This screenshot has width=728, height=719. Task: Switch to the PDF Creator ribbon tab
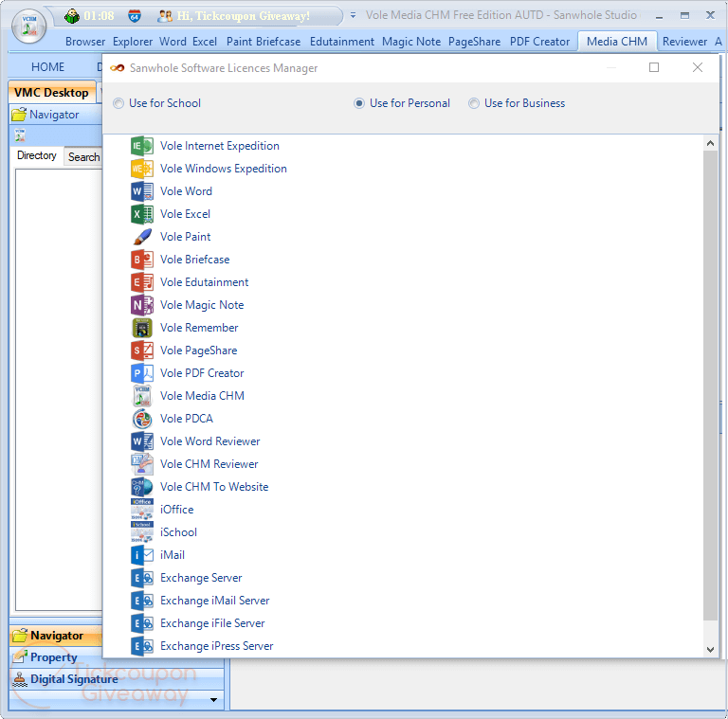coord(539,42)
